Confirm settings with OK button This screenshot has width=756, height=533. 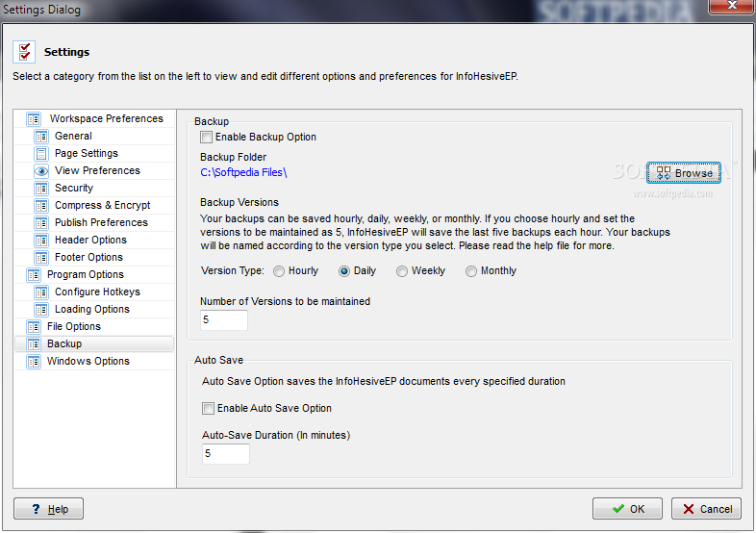pyautogui.click(x=627, y=509)
